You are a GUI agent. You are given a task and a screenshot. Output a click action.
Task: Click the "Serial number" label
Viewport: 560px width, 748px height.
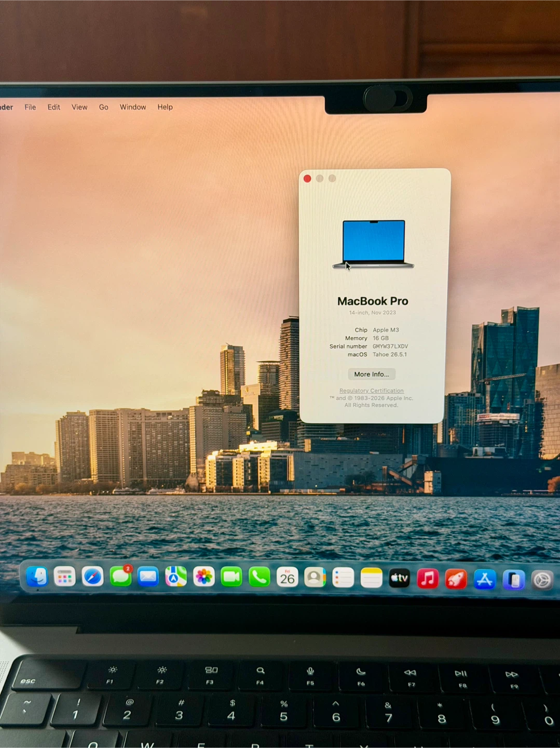click(348, 346)
